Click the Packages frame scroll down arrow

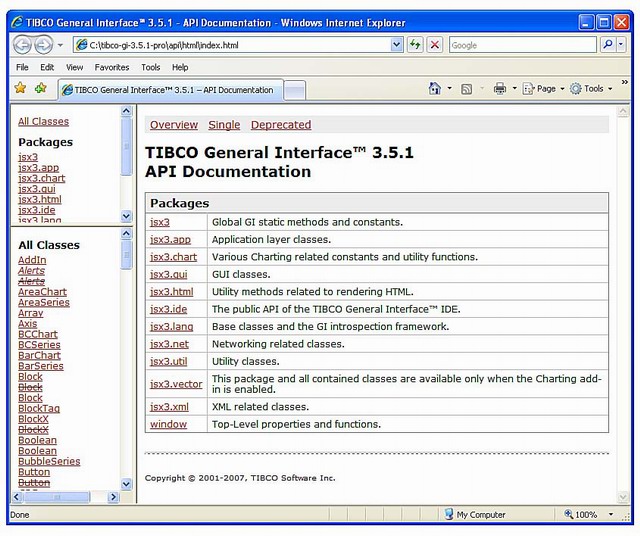click(x=127, y=216)
